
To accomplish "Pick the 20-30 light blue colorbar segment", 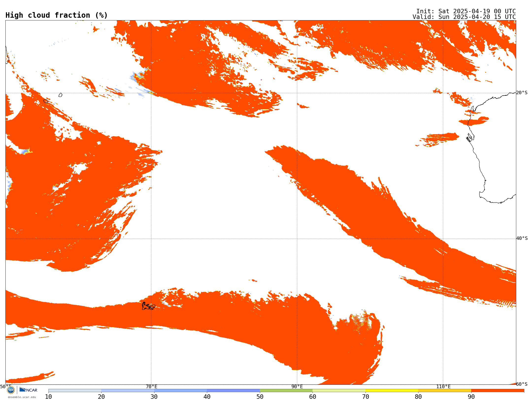I will [128, 391].
